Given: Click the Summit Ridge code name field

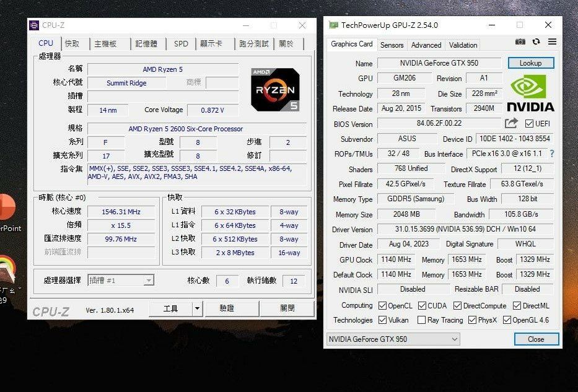Looking at the screenshot, I should [x=126, y=83].
